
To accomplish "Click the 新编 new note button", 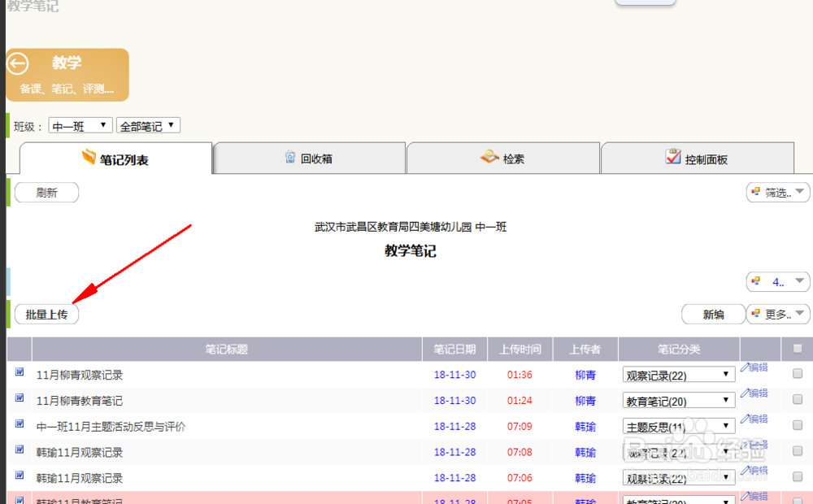I will pyautogui.click(x=713, y=314).
